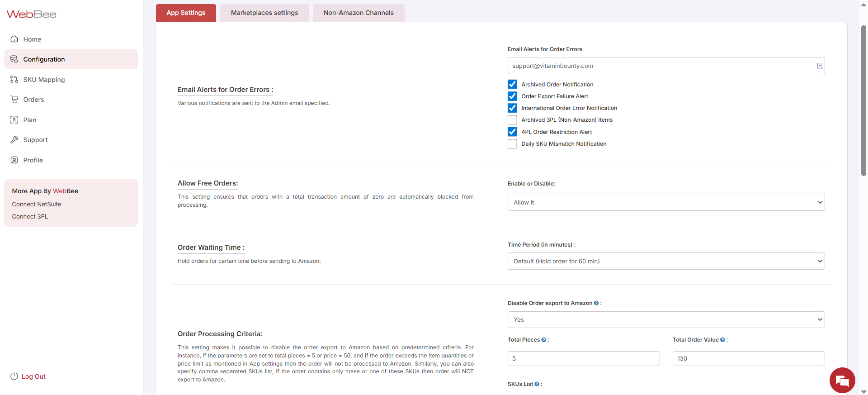Image resolution: width=868 pixels, height=395 pixels.
Task: Click the Connect NetSuite link
Action: click(x=37, y=205)
